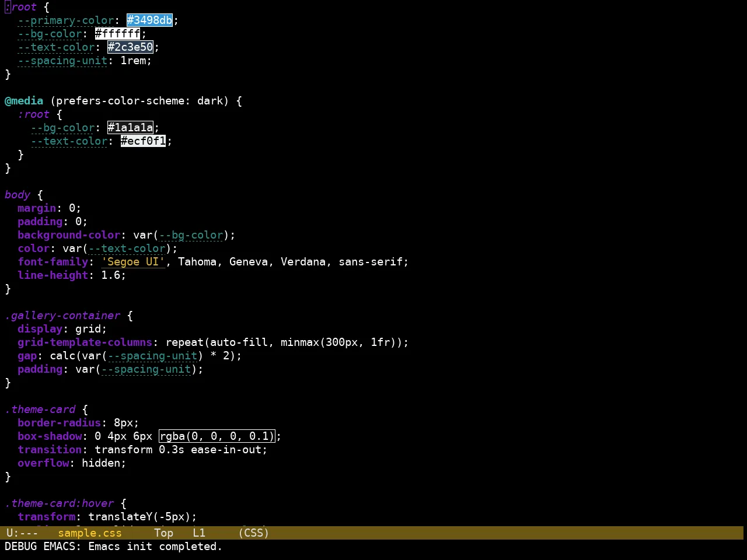Click the #2c3e50 color value

(x=130, y=47)
